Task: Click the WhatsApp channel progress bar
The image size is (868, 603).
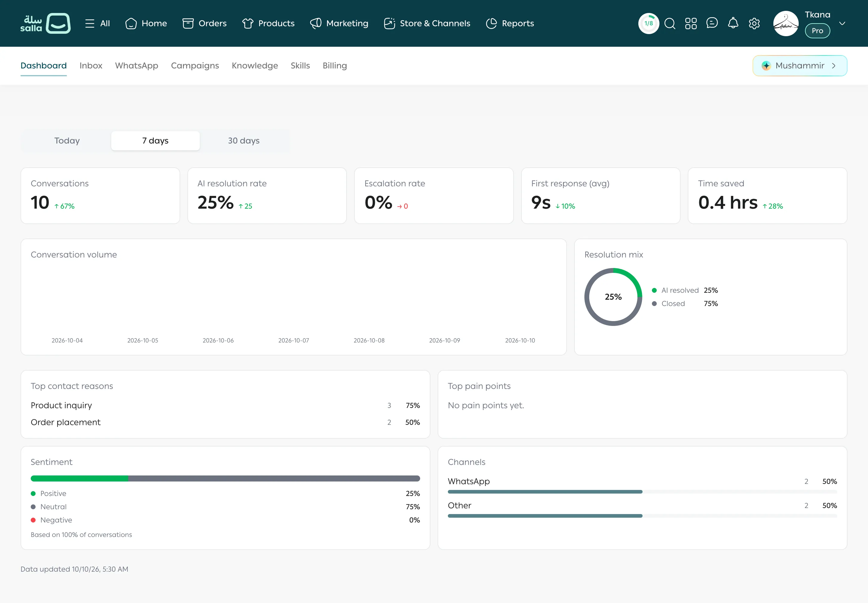Action: click(642, 491)
